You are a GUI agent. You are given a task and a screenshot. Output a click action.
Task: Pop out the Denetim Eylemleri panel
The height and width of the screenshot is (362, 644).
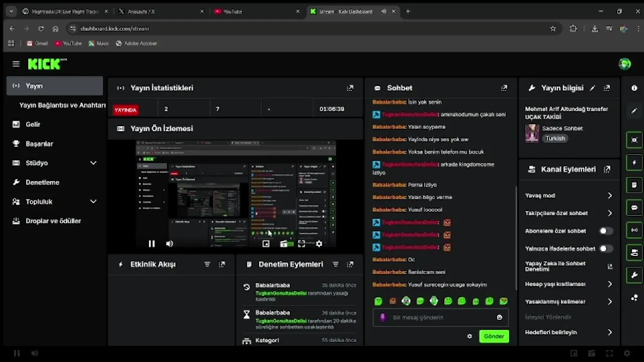[350, 264]
